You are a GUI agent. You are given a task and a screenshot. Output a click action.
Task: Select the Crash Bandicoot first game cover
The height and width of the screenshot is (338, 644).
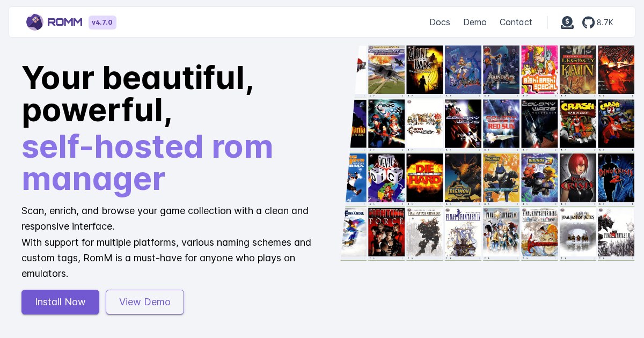coord(578,124)
